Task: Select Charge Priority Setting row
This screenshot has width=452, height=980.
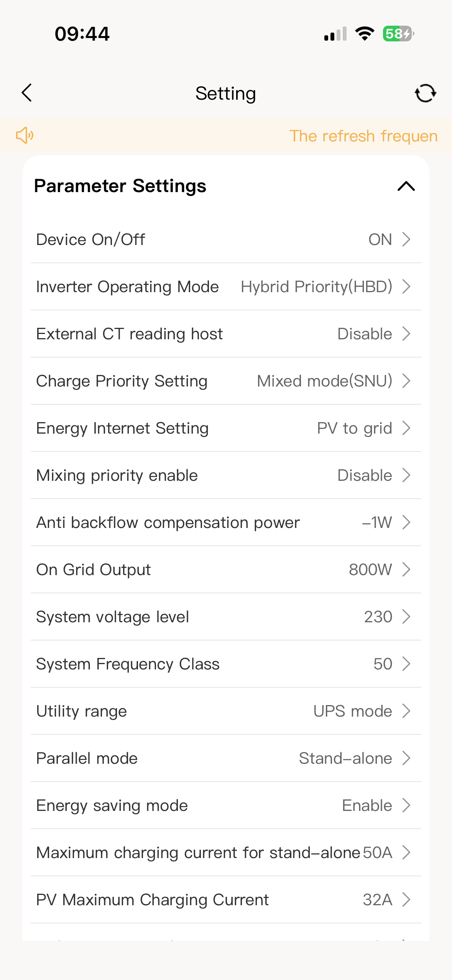Action: click(225, 381)
